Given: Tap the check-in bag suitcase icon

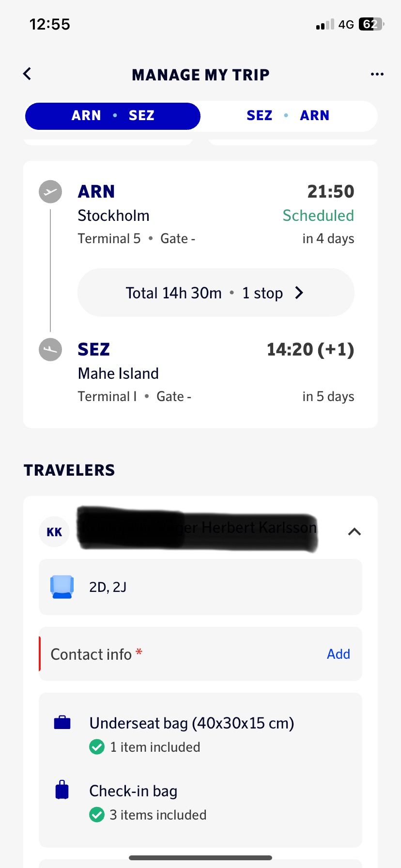Looking at the screenshot, I should click(62, 790).
